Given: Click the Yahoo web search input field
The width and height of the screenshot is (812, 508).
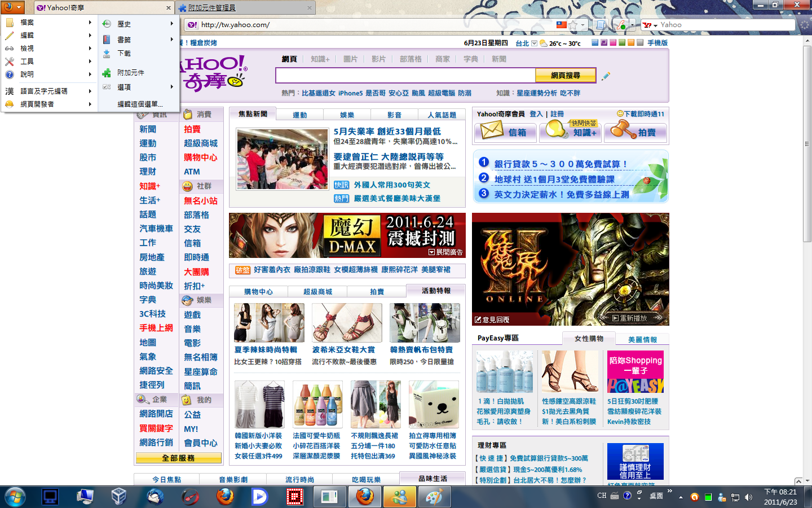Looking at the screenshot, I should pyautogui.click(x=405, y=75).
